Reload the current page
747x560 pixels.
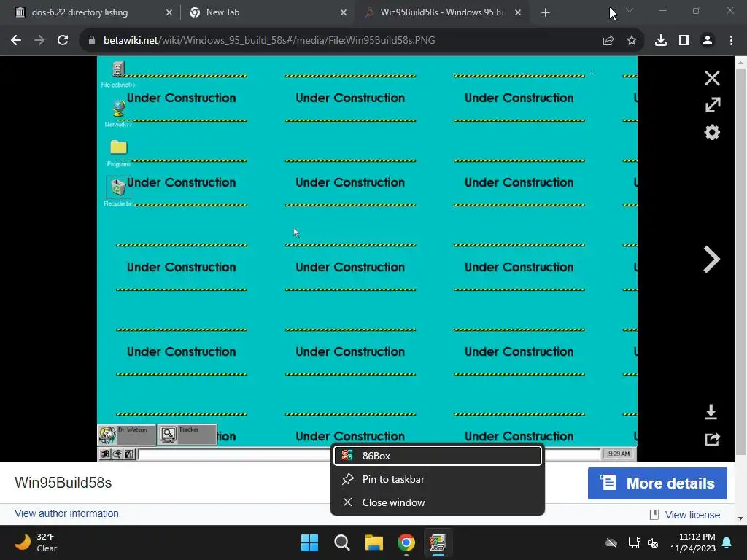pyautogui.click(x=63, y=41)
